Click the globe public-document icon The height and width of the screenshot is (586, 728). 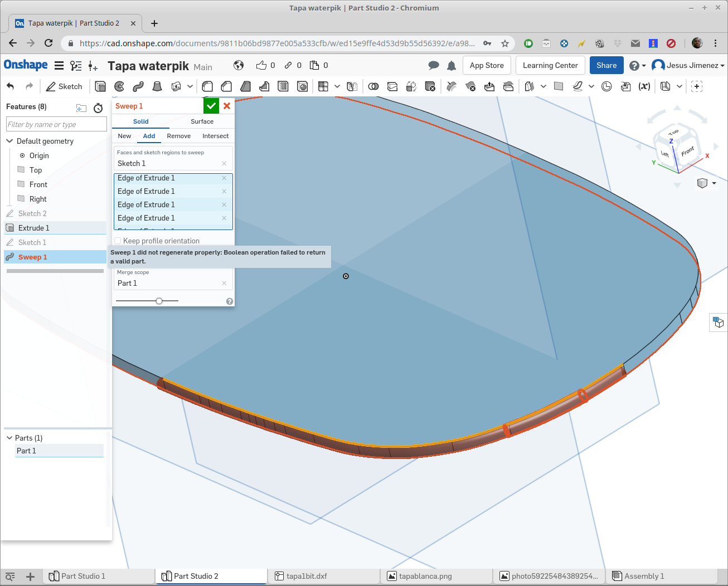(x=239, y=65)
